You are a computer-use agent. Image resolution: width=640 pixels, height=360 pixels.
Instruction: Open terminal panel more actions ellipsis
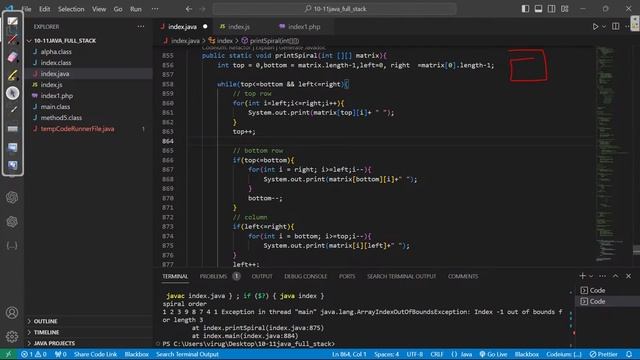click(602, 276)
